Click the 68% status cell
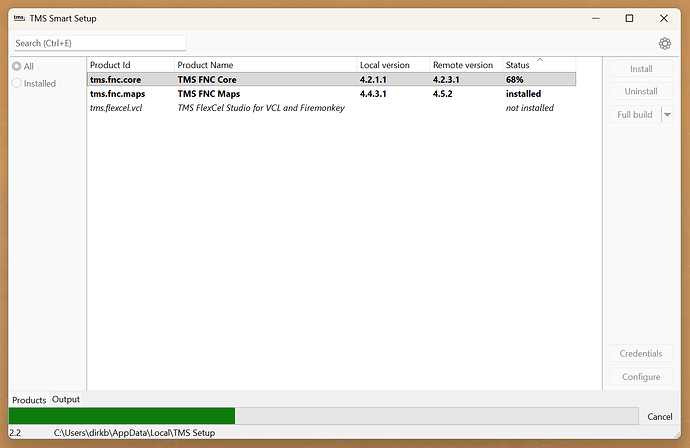 pos(514,80)
